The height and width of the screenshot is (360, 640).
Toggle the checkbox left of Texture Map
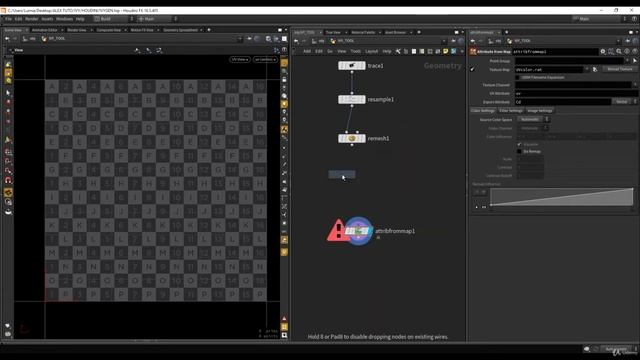(x=473, y=69)
